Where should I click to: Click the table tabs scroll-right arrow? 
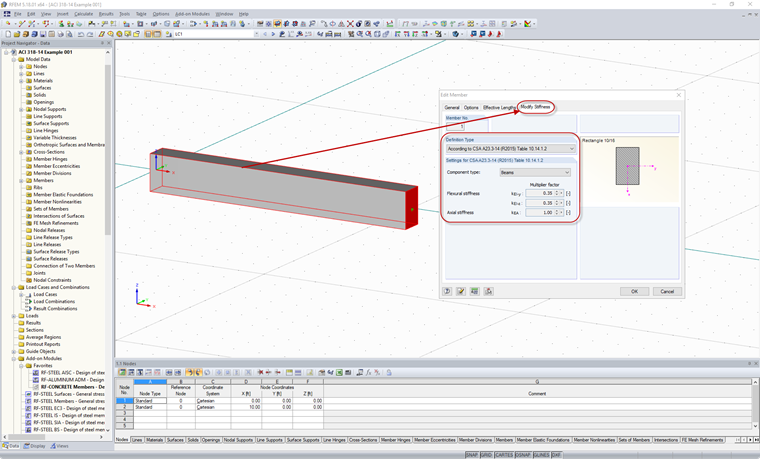(x=750, y=440)
